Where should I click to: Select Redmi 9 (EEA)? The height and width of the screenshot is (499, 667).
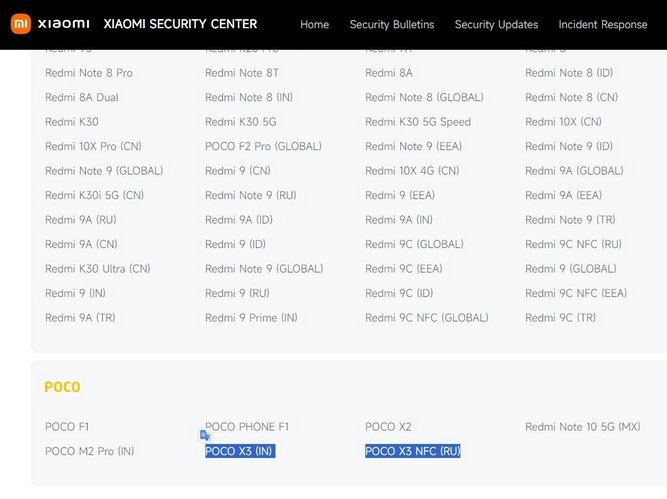400,195
